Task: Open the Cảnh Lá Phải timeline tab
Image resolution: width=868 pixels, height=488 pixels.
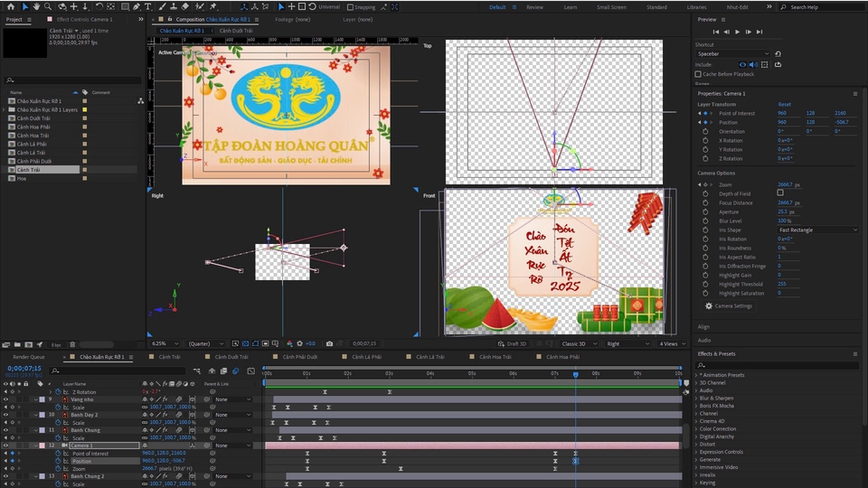Action: (x=366, y=357)
